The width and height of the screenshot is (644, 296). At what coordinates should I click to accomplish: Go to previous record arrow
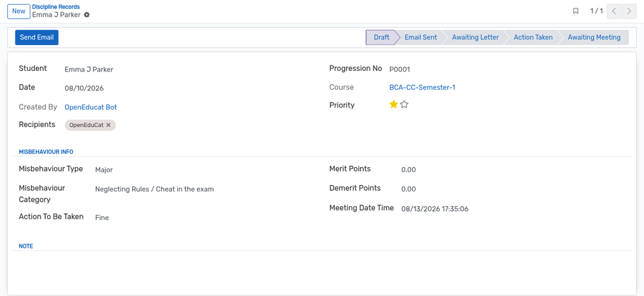pos(614,11)
